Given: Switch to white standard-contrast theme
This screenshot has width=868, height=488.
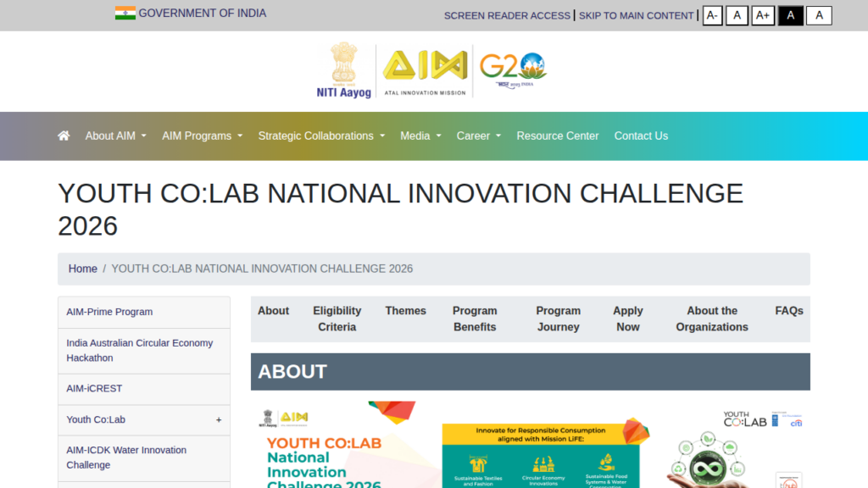Looking at the screenshot, I should pos(819,15).
